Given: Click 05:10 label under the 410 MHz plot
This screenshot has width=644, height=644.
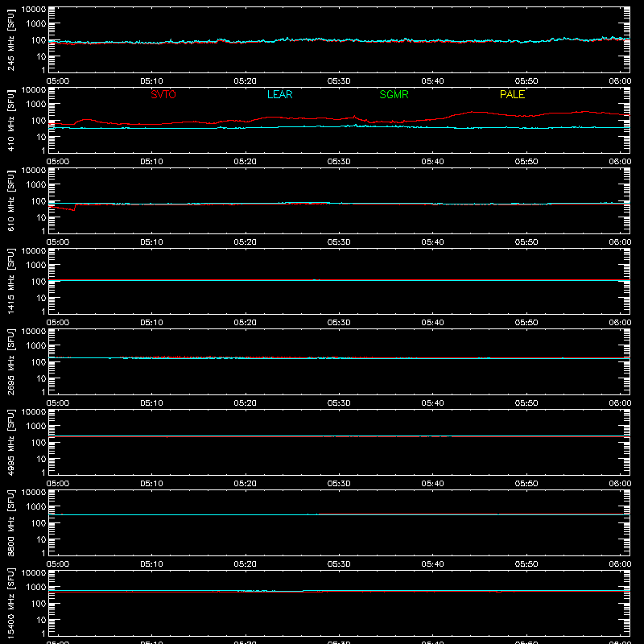Looking at the screenshot, I should (151, 162).
